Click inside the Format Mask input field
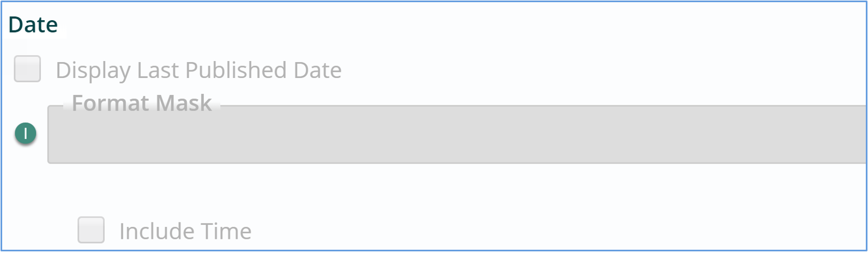 [x=457, y=134]
